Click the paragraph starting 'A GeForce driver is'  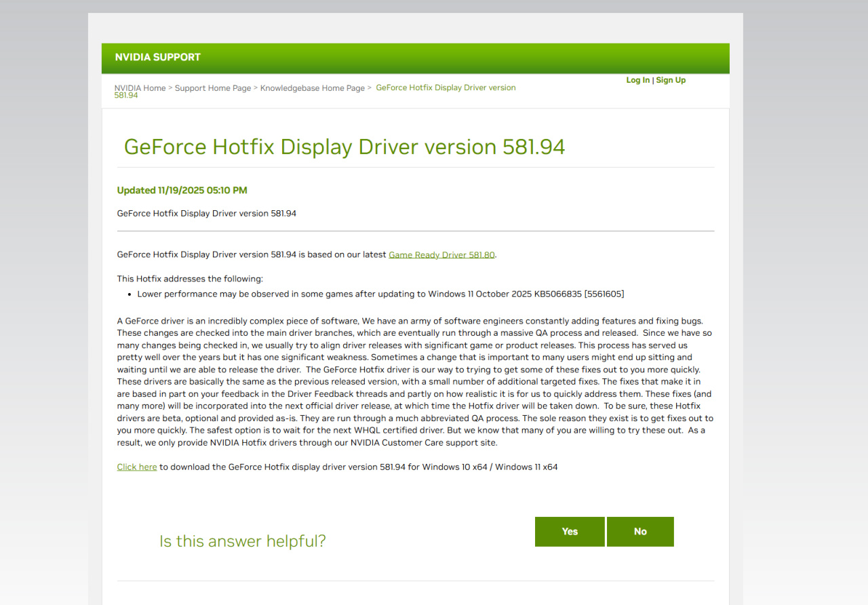(415, 382)
